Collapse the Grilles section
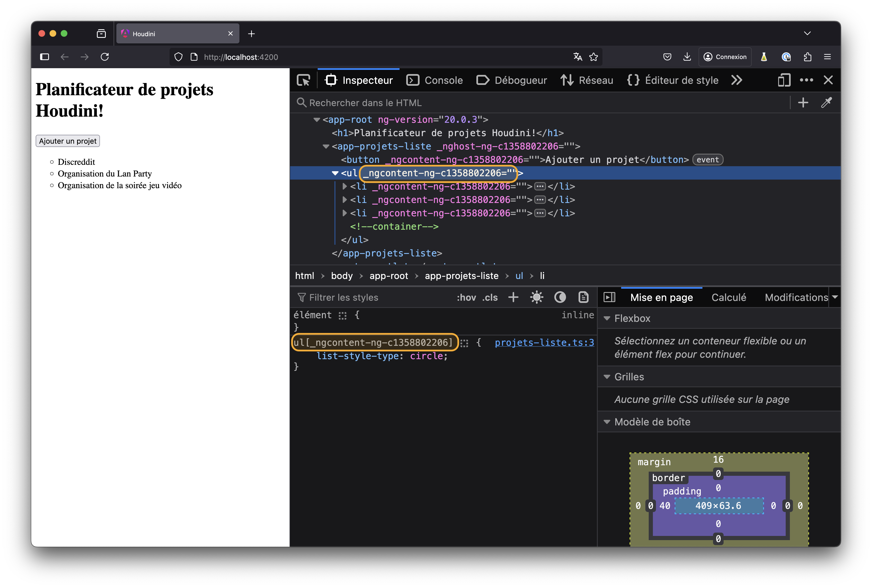 (607, 377)
